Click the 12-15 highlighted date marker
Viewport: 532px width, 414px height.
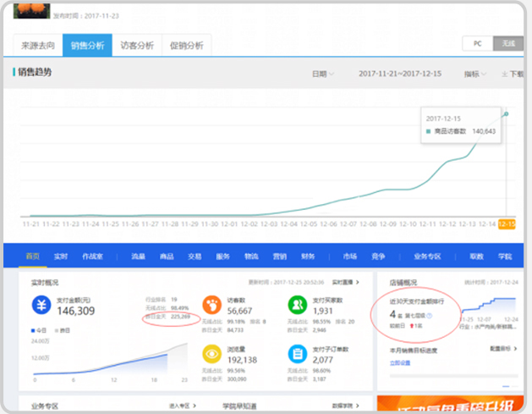point(506,224)
